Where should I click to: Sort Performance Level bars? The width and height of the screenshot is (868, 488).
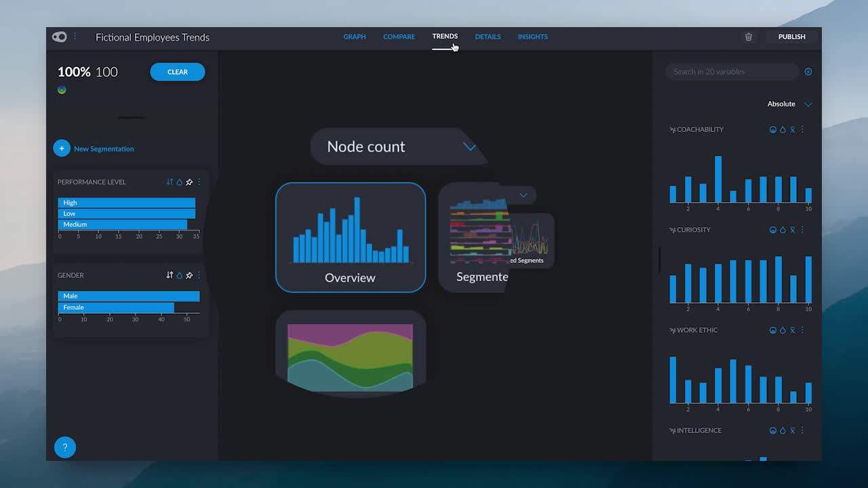coord(170,182)
